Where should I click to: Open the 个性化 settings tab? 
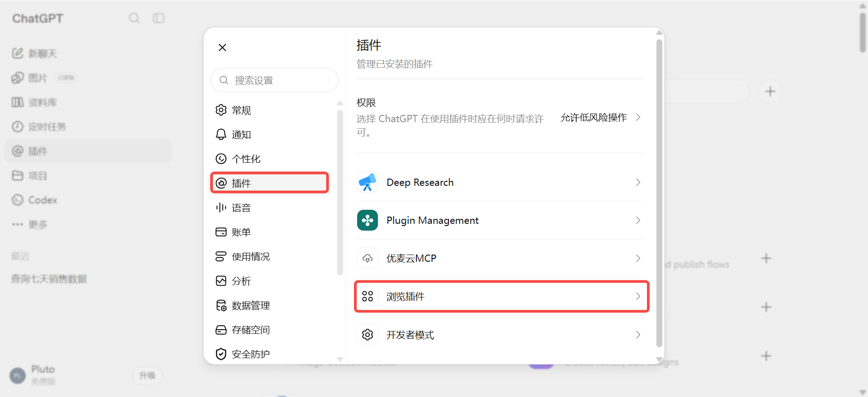[x=270, y=159]
